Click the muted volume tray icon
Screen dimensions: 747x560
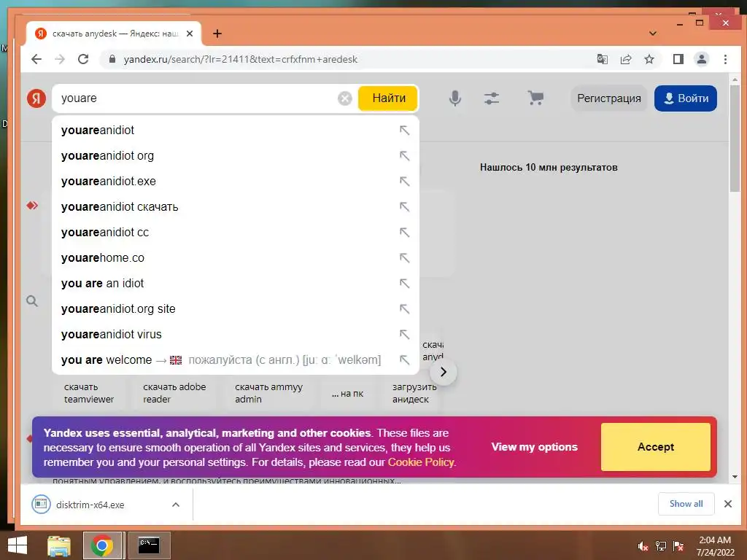(643, 546)
